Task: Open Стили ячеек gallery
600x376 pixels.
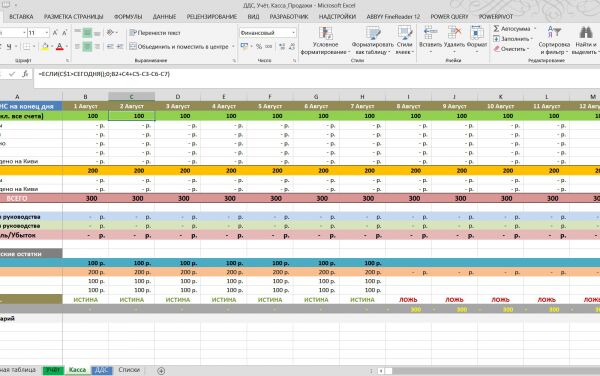Action: [x=404, y=41]
